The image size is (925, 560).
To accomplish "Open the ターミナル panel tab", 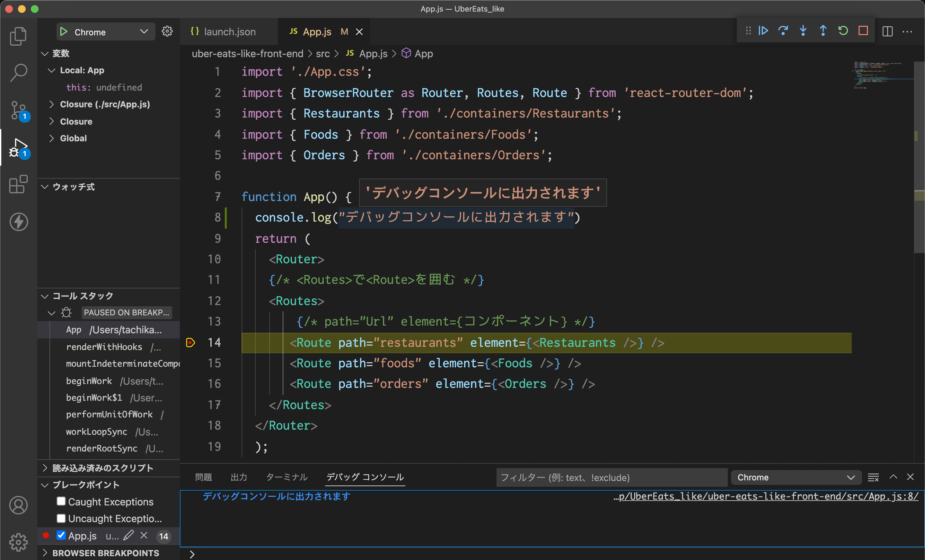I will [x=286, y=477].
